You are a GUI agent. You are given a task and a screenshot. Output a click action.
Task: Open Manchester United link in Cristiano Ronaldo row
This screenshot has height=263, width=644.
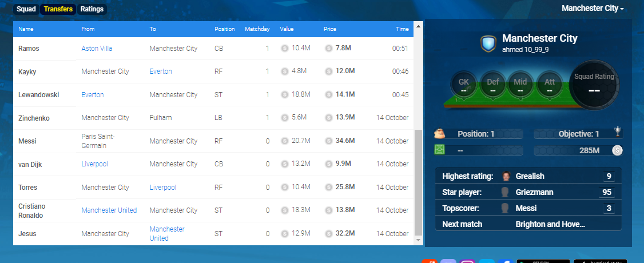click(109, 210)
